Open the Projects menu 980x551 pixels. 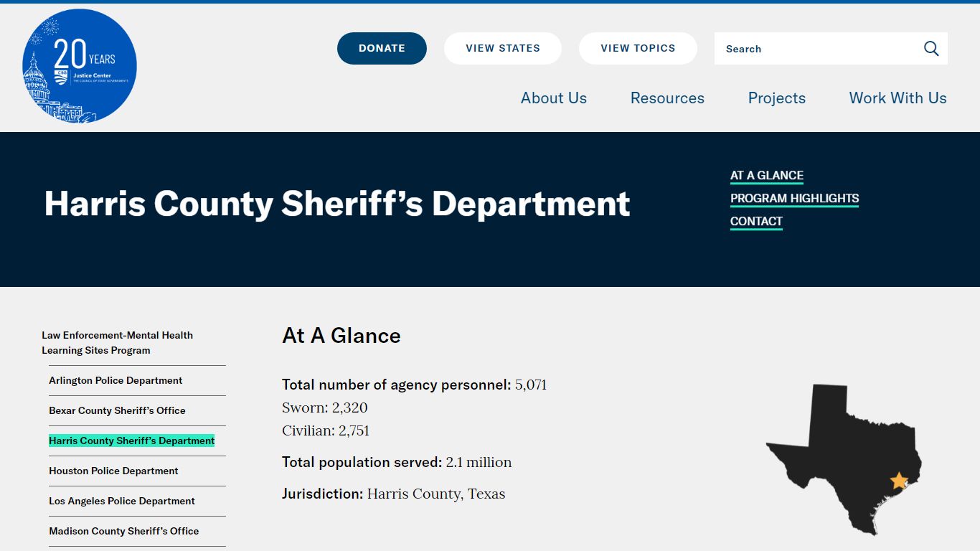pos(777,98)
